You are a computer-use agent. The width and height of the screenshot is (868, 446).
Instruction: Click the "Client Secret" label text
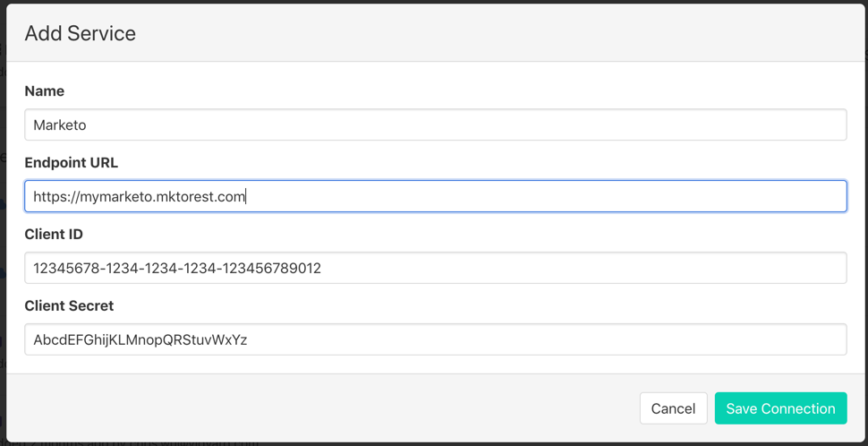click(x=69, y=306)
